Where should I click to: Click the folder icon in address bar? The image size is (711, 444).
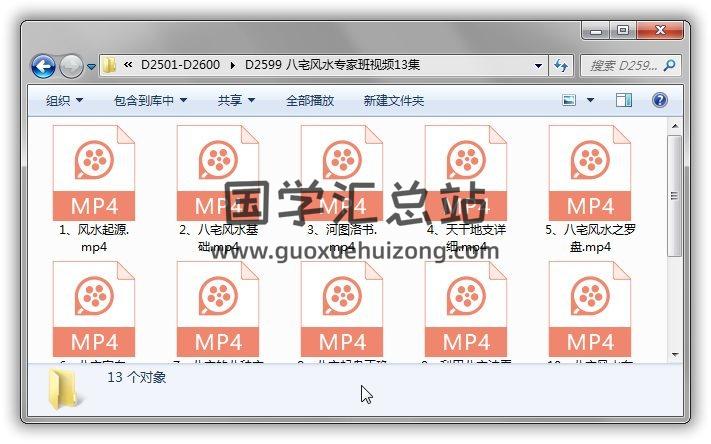coord(109,65)
